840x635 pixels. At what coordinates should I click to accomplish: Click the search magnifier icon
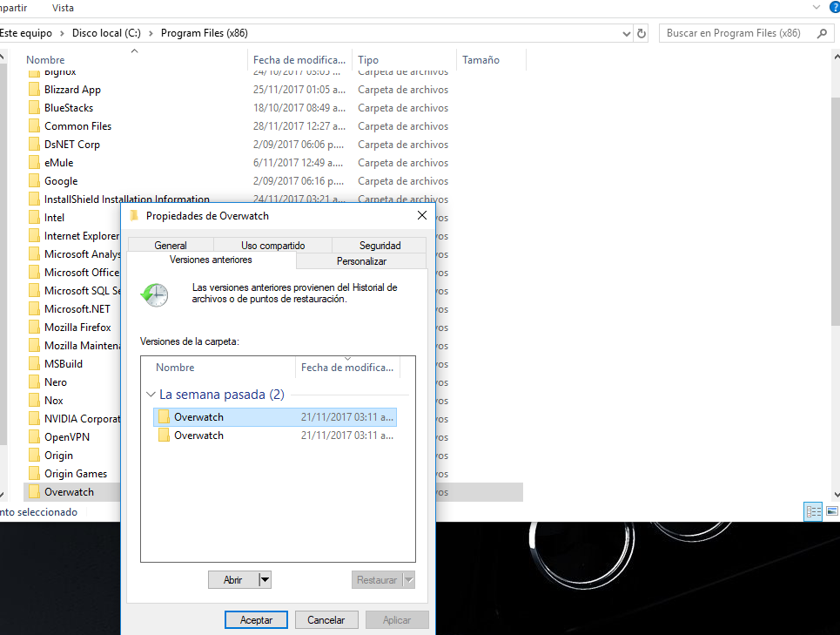click(822, 33)
